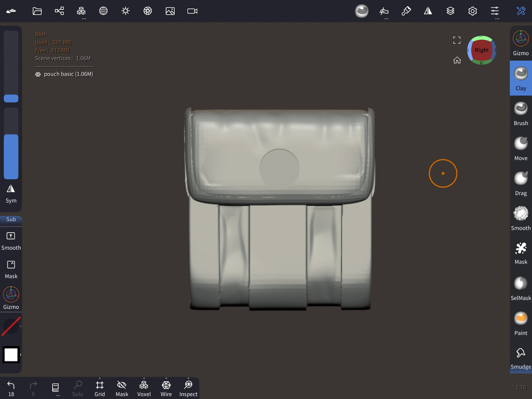Image resolution: width=532 pixels, height=399 pixels.
Task: Select the Mask tool in right toolbar
Action: [521, 254]
